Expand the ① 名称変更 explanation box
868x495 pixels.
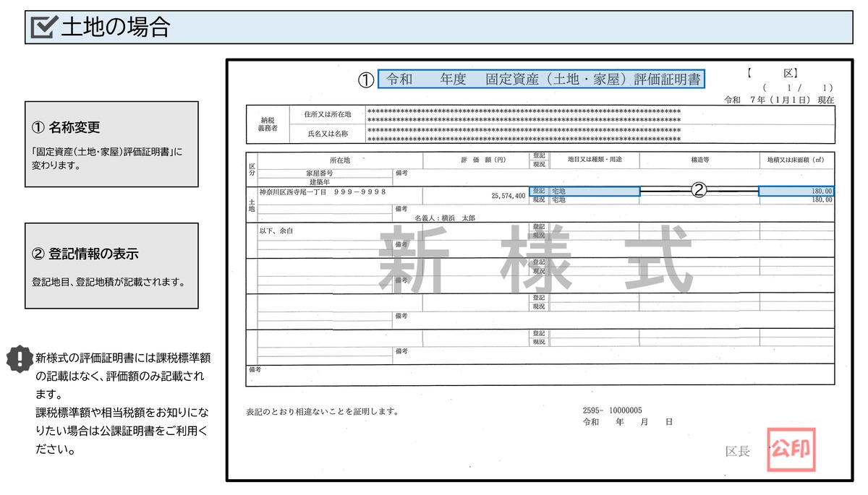click(x=111, y=145)
